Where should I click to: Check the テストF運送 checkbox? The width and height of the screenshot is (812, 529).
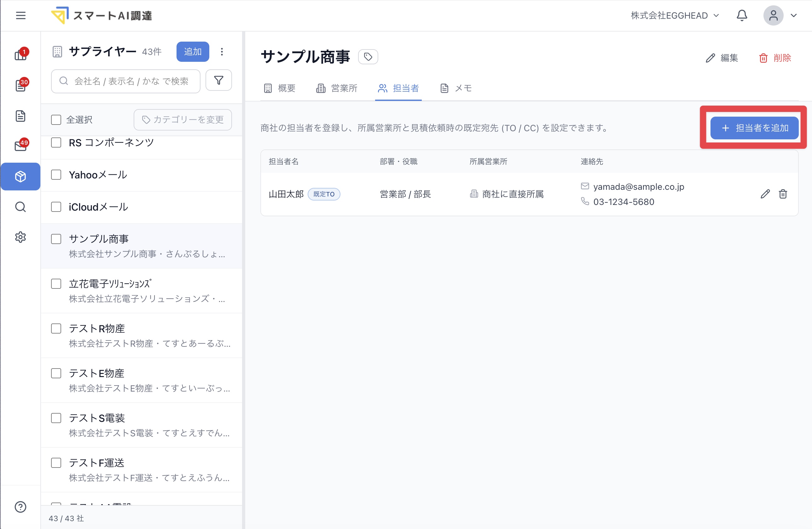click(56, 463)
